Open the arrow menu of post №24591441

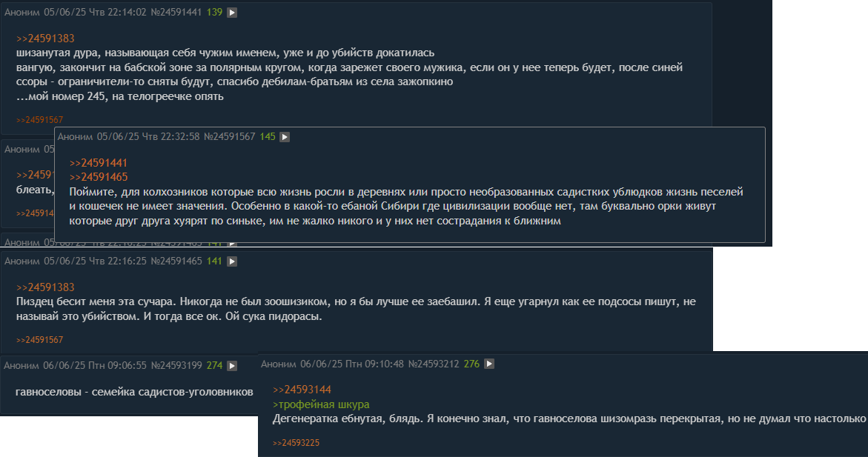coord(232,13)
